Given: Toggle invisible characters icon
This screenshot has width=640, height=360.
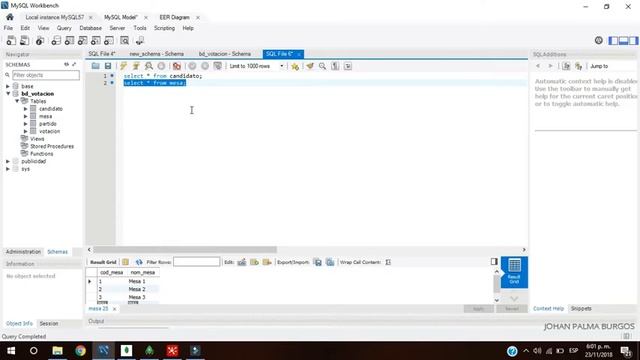Looking at the screenshot, I should pyautogui.click(x=335, y=66).
